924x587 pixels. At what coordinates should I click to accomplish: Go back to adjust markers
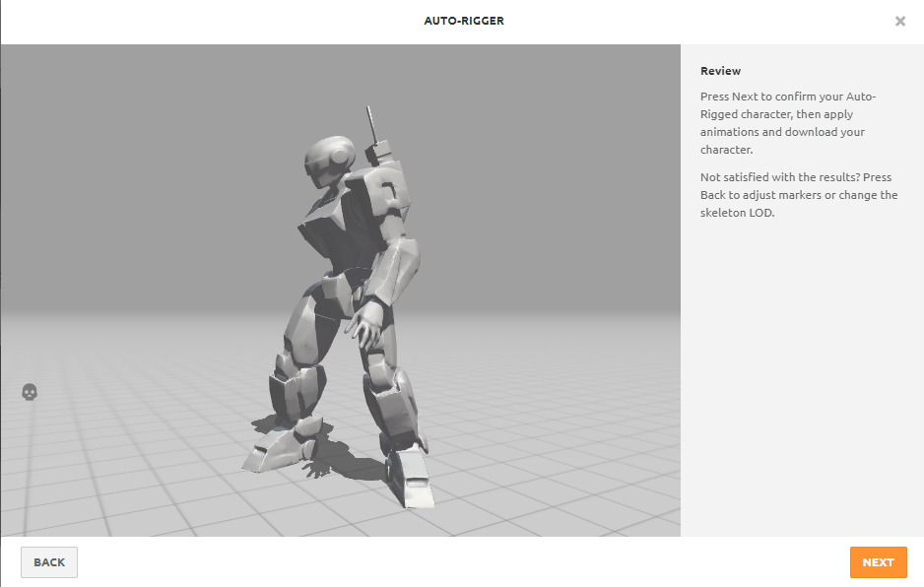coord(49,562)
